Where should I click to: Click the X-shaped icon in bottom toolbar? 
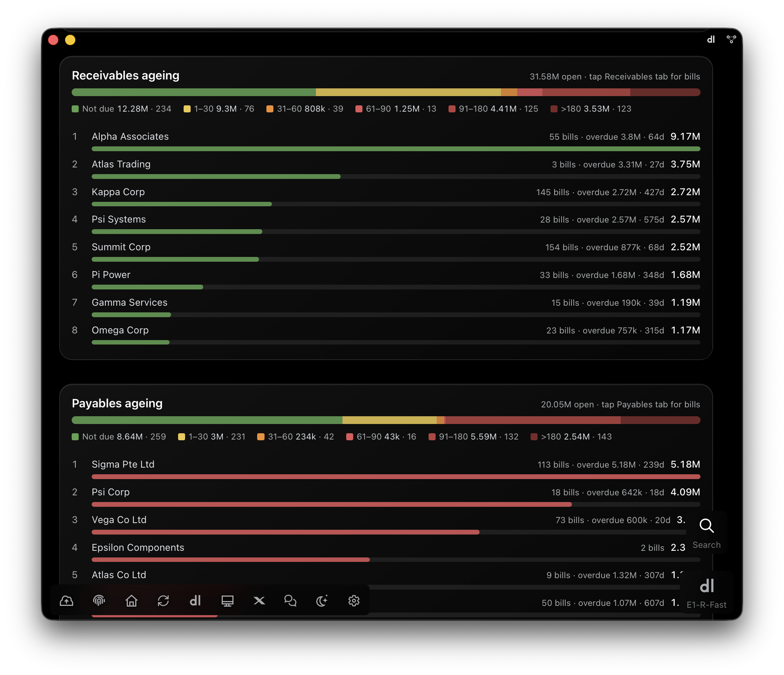pyautogui.click(x=259, y=601)
